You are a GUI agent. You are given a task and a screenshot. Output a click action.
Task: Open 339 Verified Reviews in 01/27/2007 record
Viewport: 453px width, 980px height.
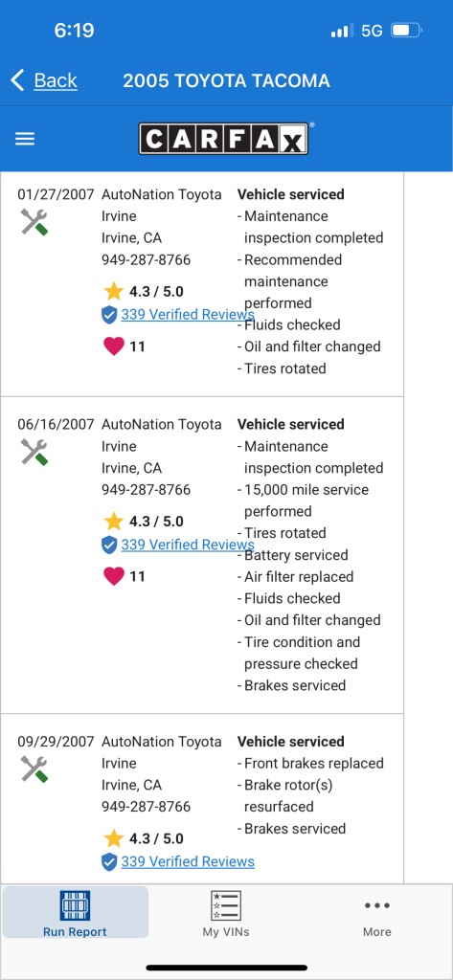click(188, 314)
